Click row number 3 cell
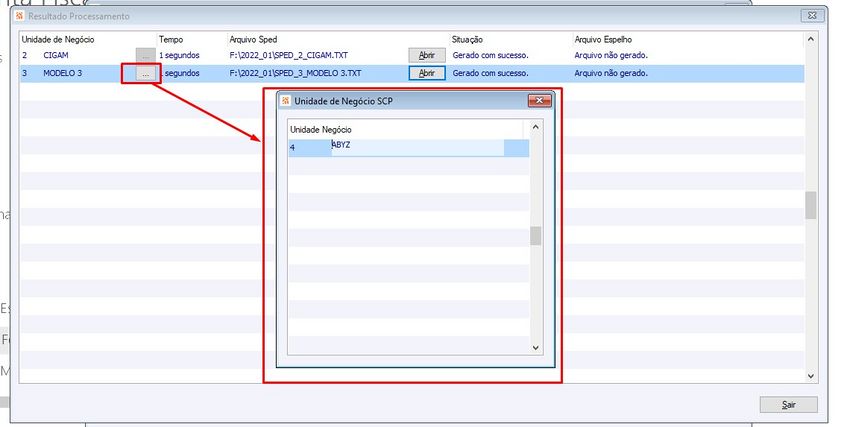This screenshot has height=427, width=850. (x=24, y=73)
